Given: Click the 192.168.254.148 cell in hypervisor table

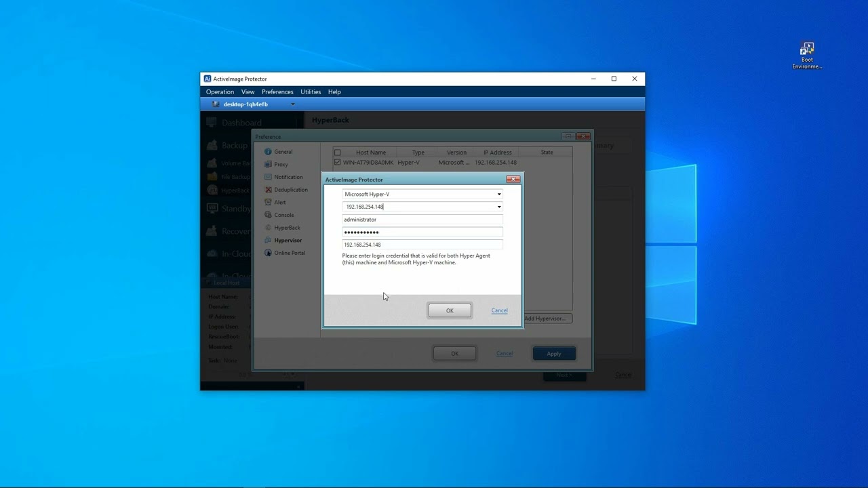Looking at the screenshot, I should [496, 163].
